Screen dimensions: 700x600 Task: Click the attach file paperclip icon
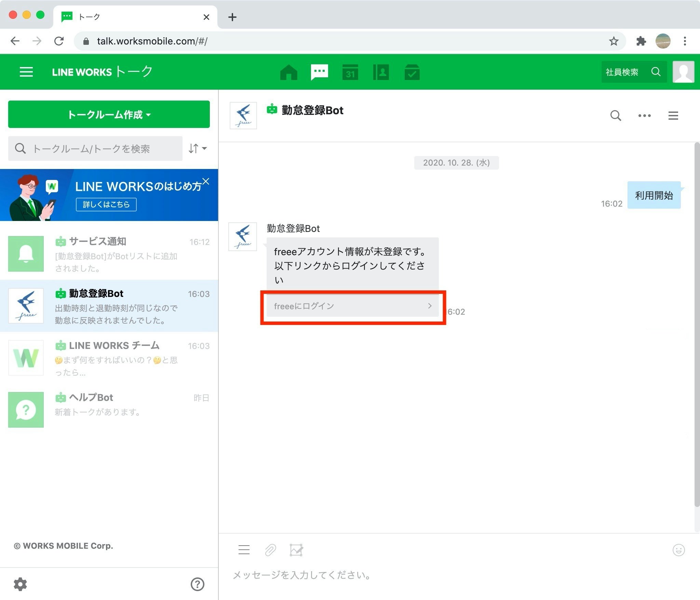coord(270,550)
